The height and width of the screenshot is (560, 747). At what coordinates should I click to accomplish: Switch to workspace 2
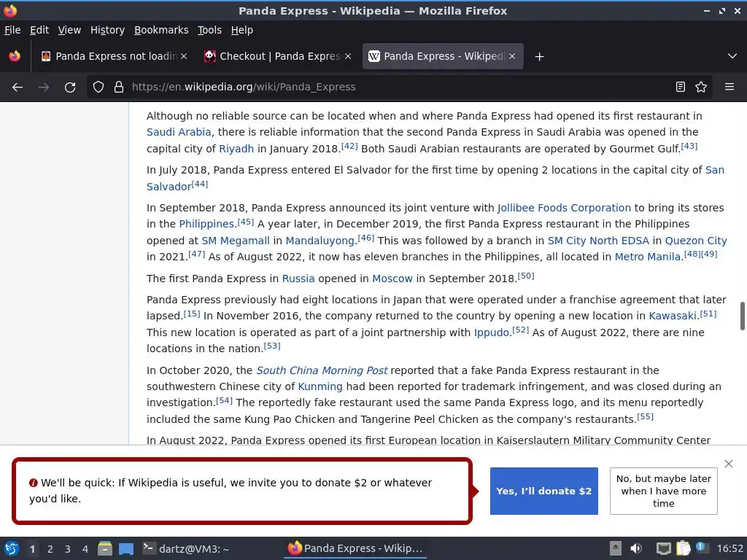[50, 549]
